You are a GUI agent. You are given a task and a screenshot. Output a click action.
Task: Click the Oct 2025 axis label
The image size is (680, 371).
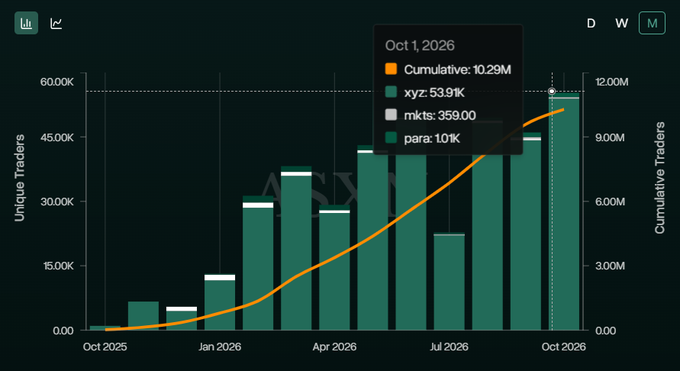pyautogui.click(x=105, y=347)
